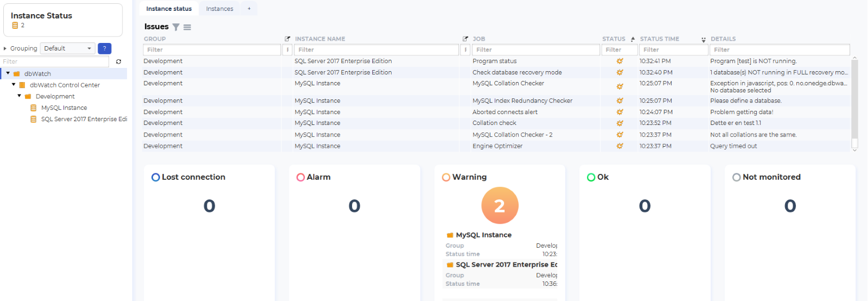868x301 pixels.
Task: Click the STATUS column Filter field
Action: tap(620, 50)
